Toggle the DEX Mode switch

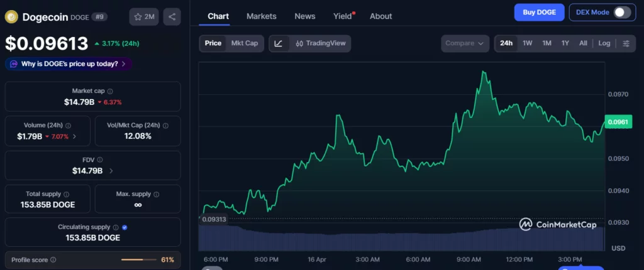621,13
